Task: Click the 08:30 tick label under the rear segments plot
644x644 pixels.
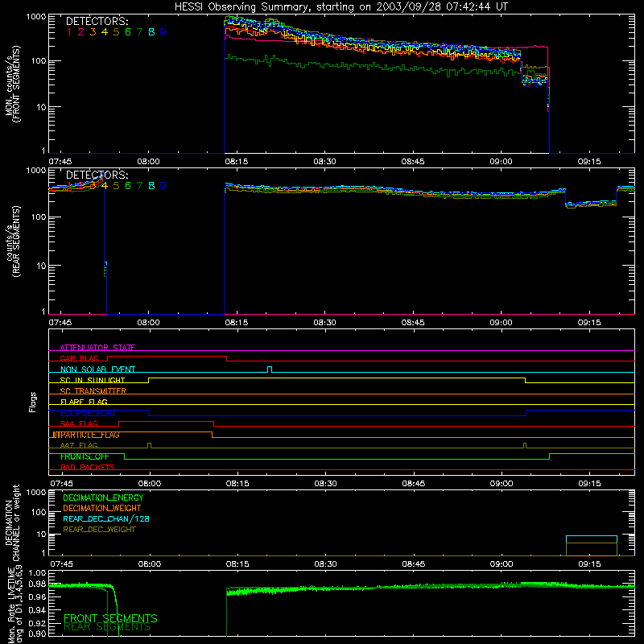Action: (x=325, y=323)
